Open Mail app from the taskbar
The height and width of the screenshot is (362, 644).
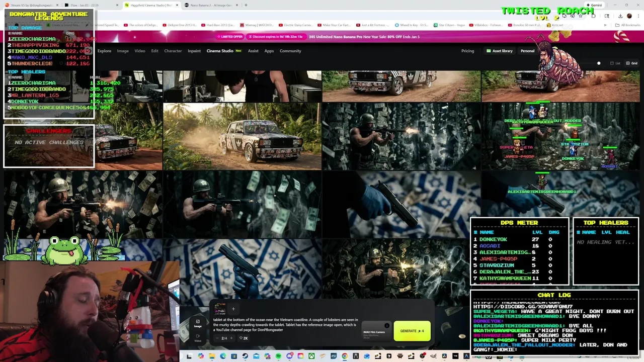click(x=256, y=356)
